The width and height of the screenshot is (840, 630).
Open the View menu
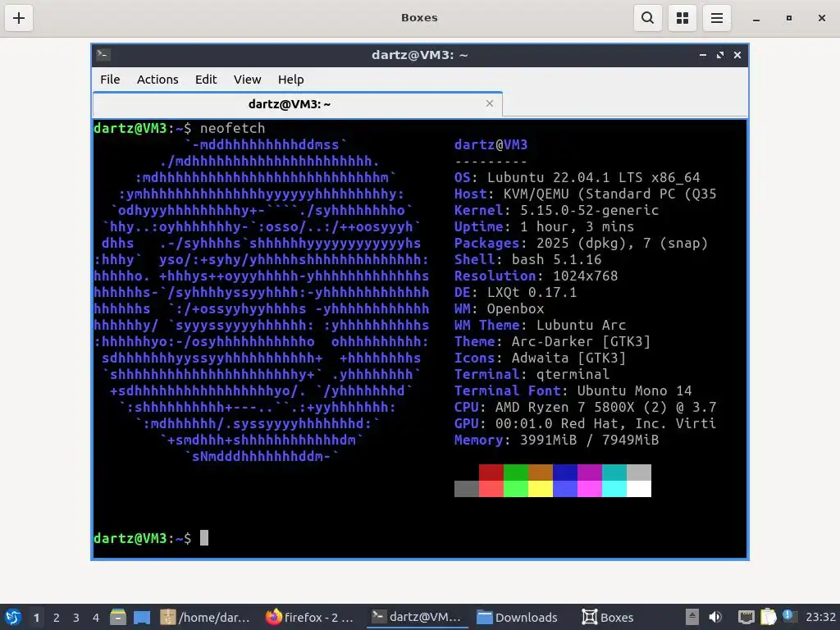247,80
